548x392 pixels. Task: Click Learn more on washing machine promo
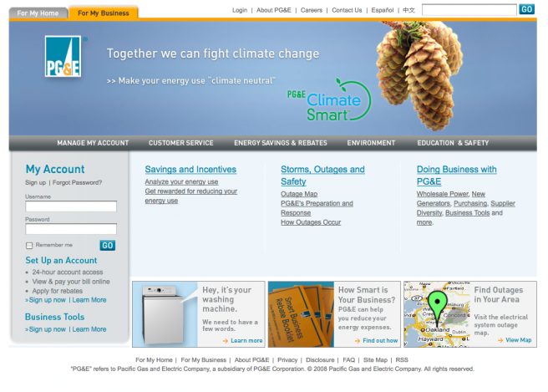(246, 340)
